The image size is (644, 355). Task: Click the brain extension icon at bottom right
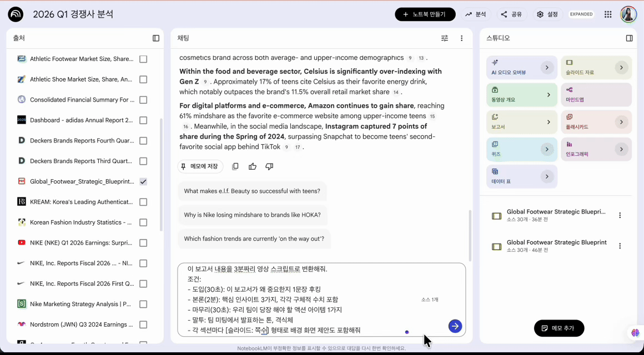tap(636, 332)
